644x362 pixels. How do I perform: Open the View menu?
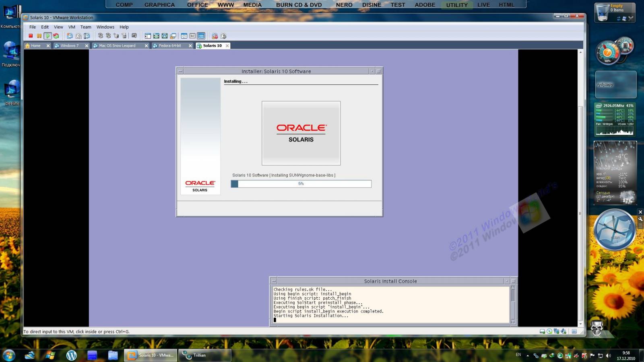(58, 27)
